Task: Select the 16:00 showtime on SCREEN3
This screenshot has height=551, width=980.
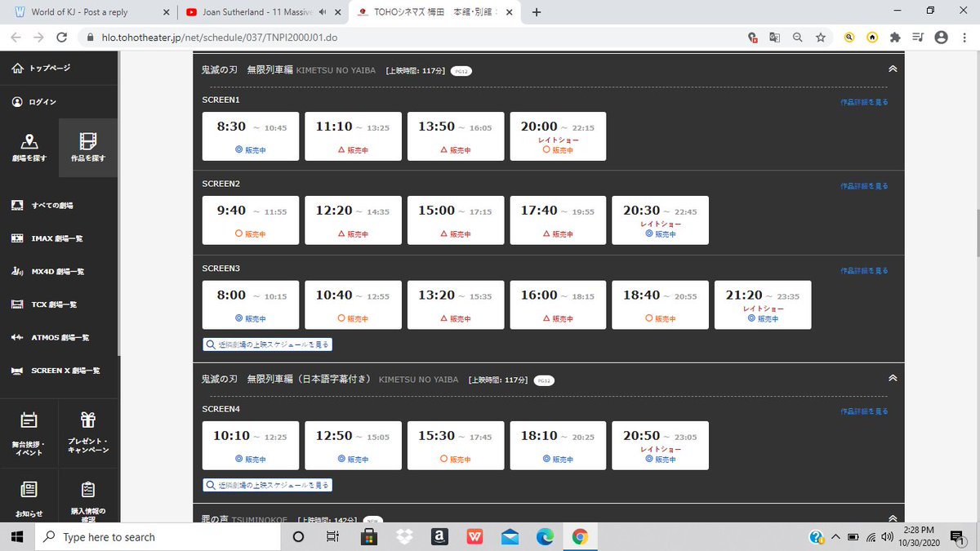Action: 558,305
